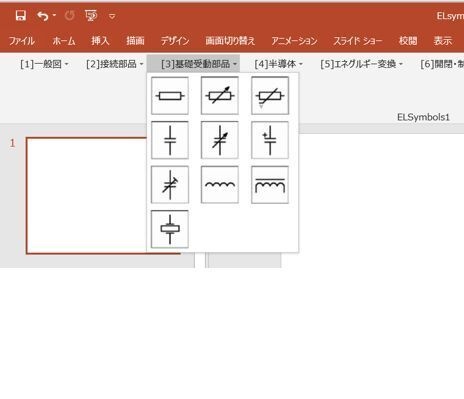Expand the [6]開閉 dropdown
The height and width of the screenshot is (399, 464).
pyautogui.click(x=442, y=64)
